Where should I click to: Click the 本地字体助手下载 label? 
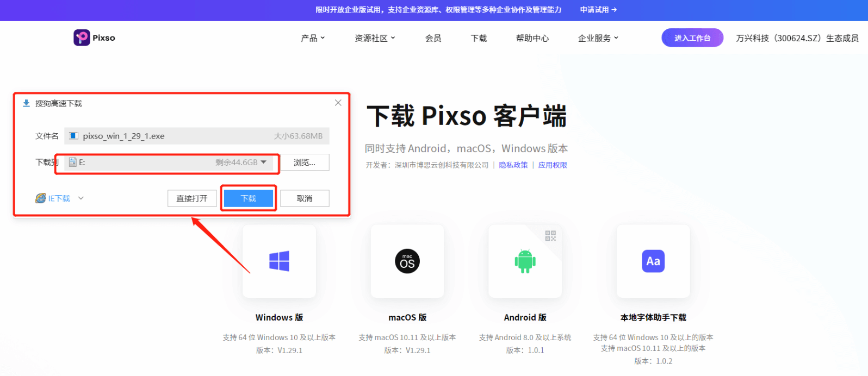coord(653,317)
